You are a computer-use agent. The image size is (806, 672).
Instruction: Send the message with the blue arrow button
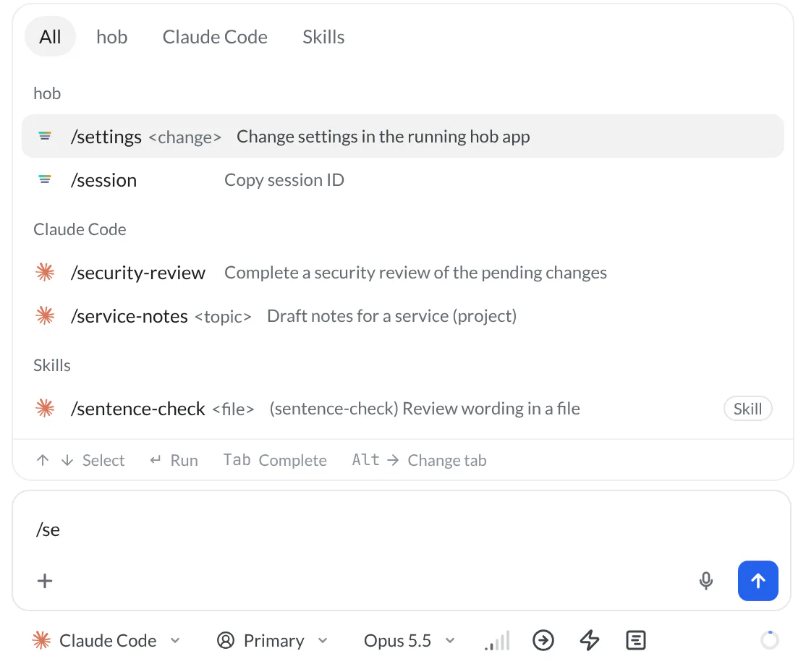[x=758, y=581]
